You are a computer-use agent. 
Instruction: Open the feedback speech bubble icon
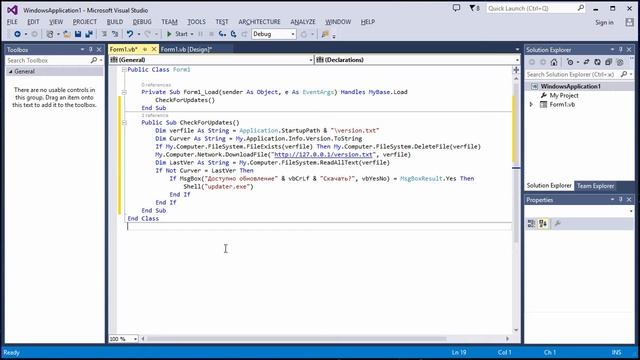click(x=456, y=8)
